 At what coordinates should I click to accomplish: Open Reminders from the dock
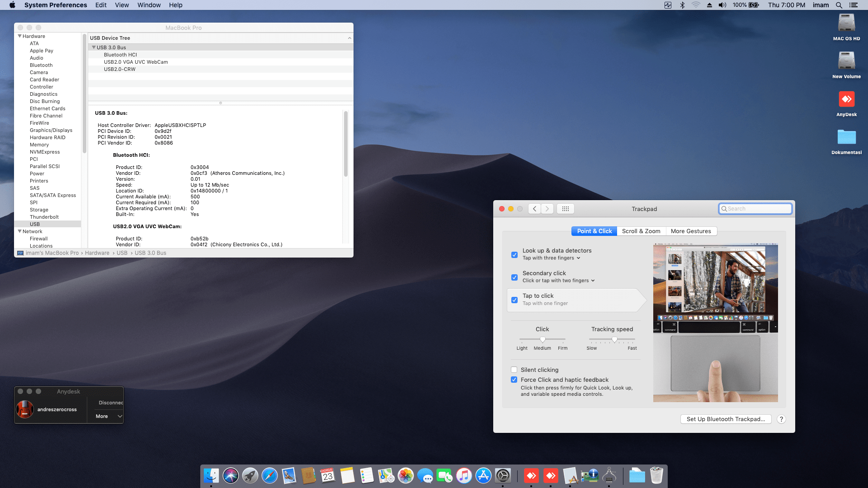(x=367, y=475)
